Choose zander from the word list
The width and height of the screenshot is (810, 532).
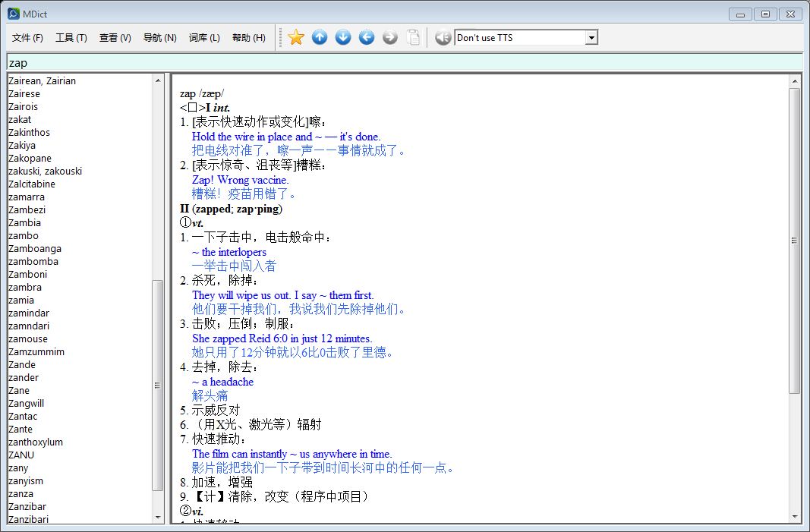coord(23,377)
